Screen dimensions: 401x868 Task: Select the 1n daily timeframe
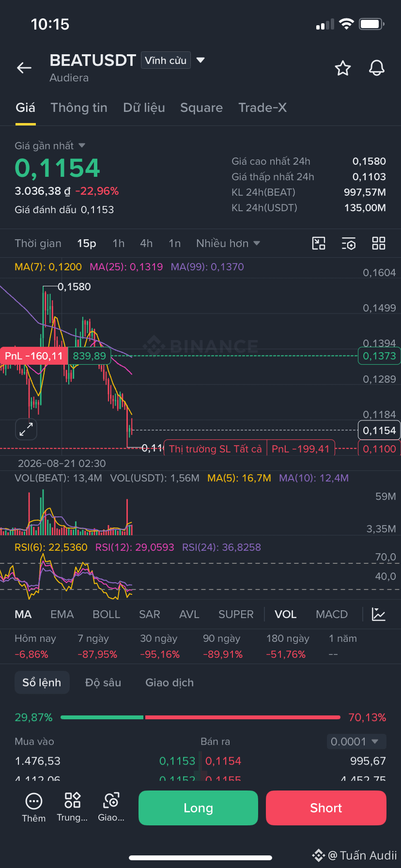pyautogui.click(x=175, y=243)
